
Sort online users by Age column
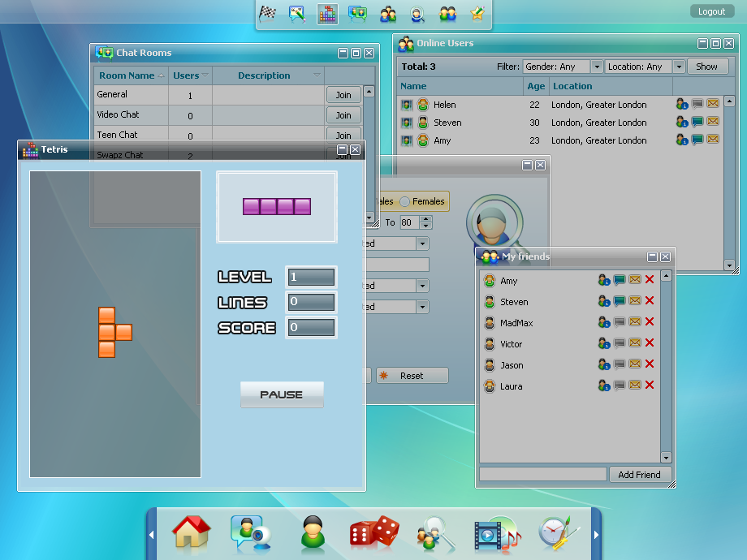[536, 86]
